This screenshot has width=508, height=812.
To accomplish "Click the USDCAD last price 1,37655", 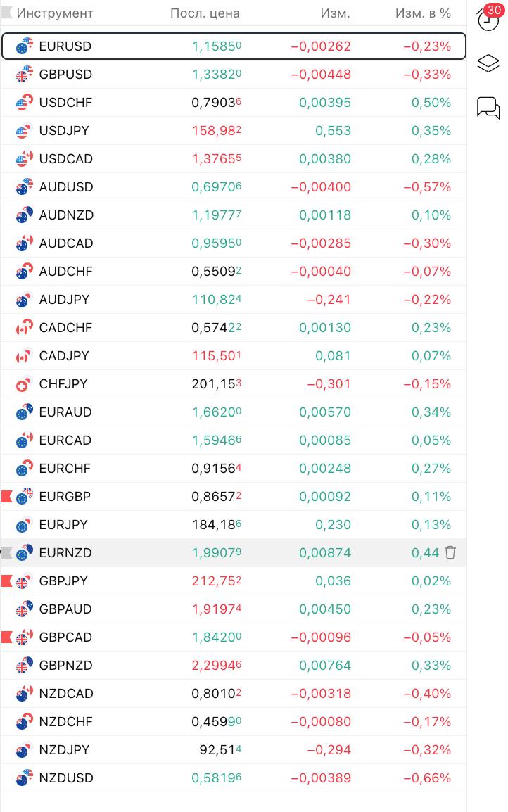I will (x=216, y=159).
